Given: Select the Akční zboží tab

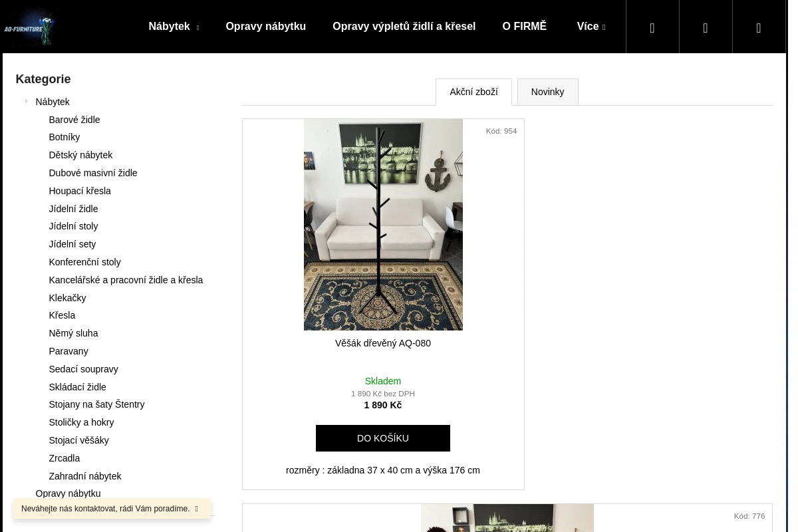Looking at the screenshot, I should (473, 92).
